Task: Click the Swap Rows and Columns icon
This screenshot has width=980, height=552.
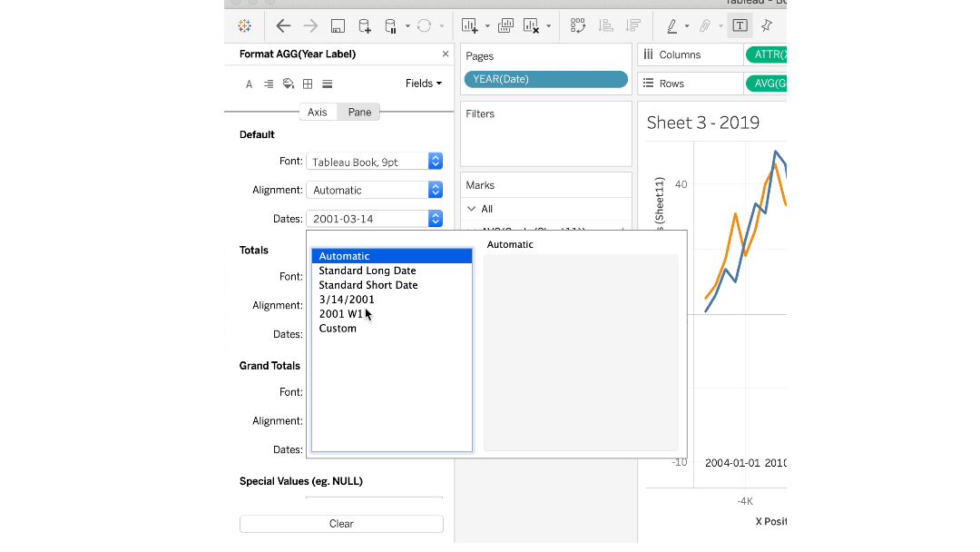Action: tap(577, 25)
